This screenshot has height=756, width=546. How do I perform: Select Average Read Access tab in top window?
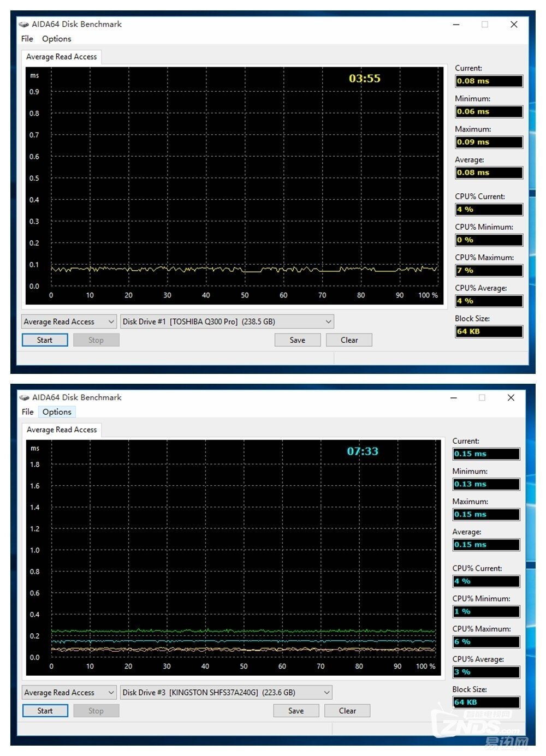pyautogui.click(x=62, y=57)
